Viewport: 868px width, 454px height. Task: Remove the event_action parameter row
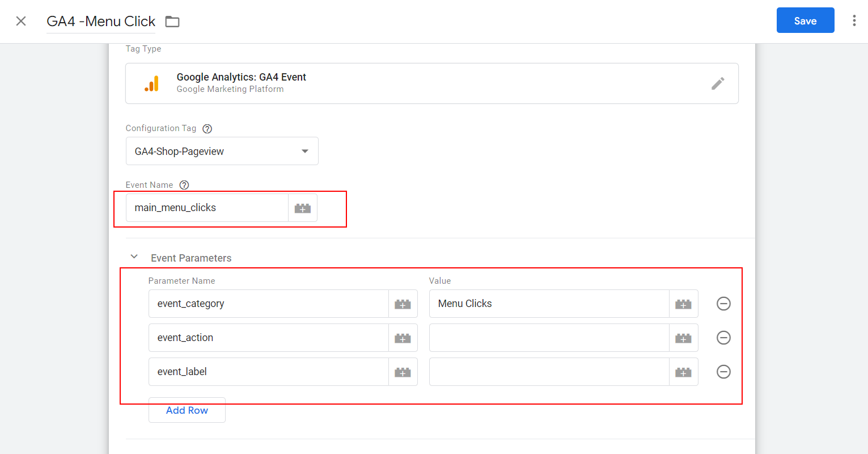click(723, 338)
